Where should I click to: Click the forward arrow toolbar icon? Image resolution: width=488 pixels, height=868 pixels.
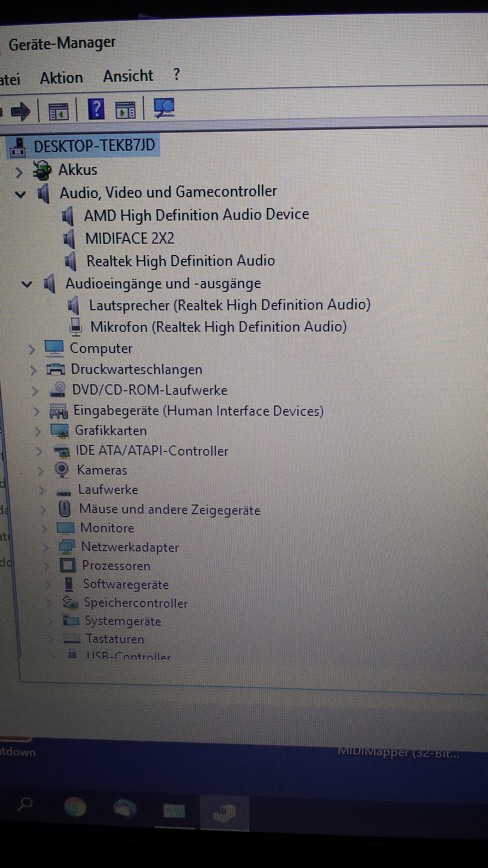pyautogui.click(x=20, y=111)
